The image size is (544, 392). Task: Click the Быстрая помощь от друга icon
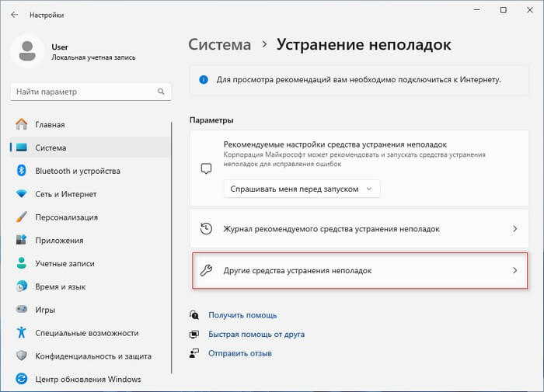point(194,334)
